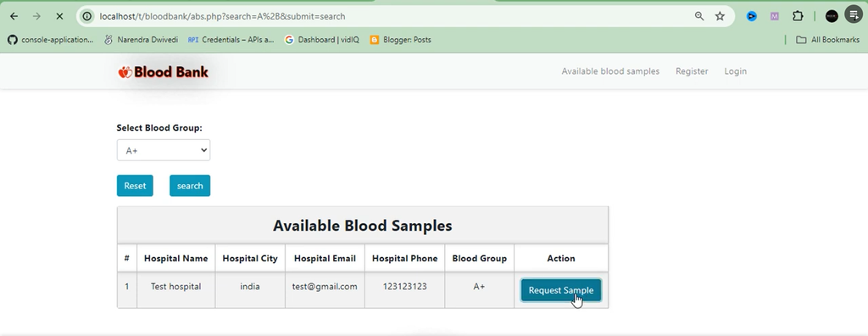Open the Narendra Dwivedi bookmark
The width and height of the screenshot is (868, 336).
pos(142,39)
